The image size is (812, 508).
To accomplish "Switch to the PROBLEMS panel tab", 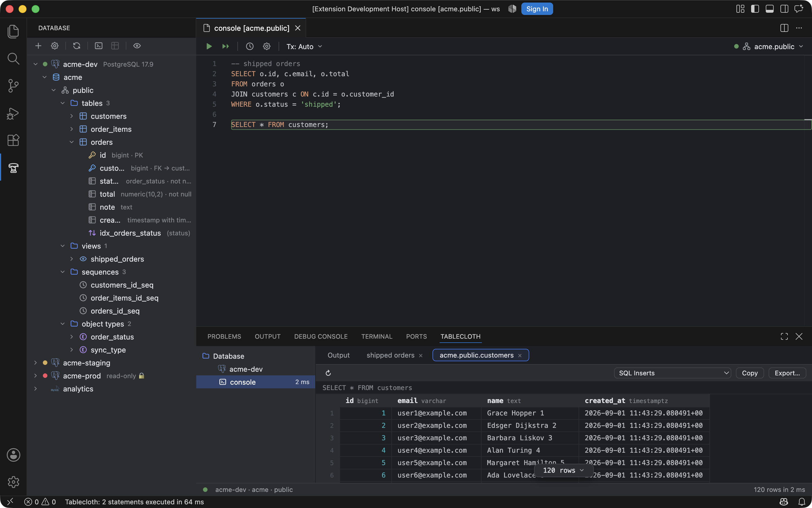I will tap(224, 336).
